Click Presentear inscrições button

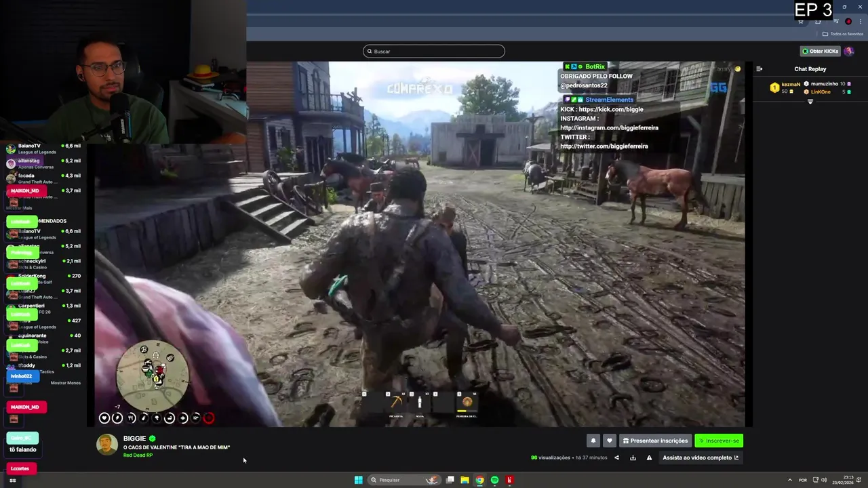click(x=656, y=441)
